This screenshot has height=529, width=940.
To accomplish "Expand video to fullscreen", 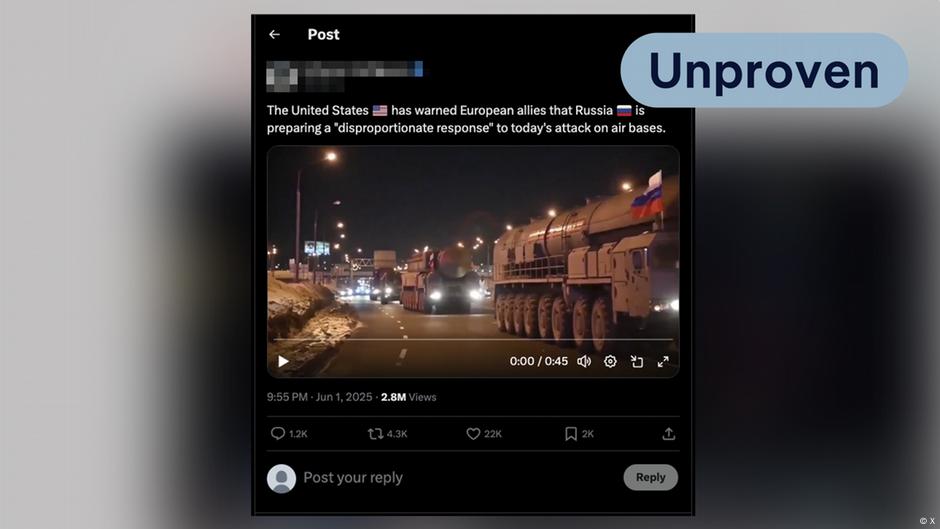I will pyautogui.click(x=663, y=361).
